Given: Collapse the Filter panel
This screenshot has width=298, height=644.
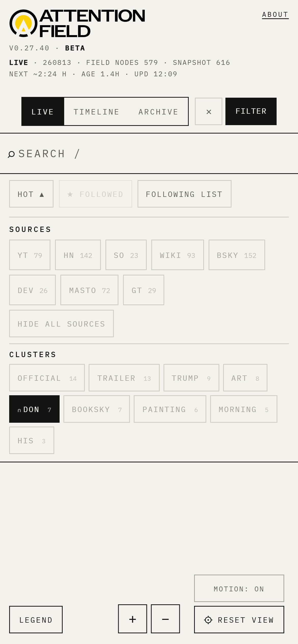Looking at the screenshot, I should pos(251,111).
